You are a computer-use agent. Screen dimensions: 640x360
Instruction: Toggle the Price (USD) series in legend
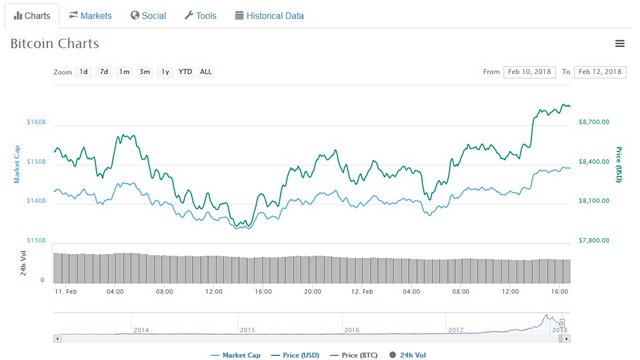pos(295,355)
